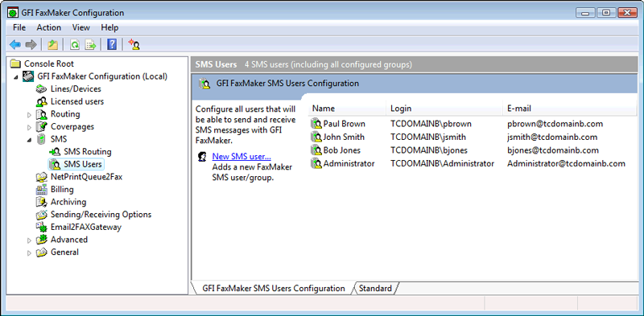Viewport: 644px width, 316px height.
Task: Select the John Smith name
Action: [344, 137]
